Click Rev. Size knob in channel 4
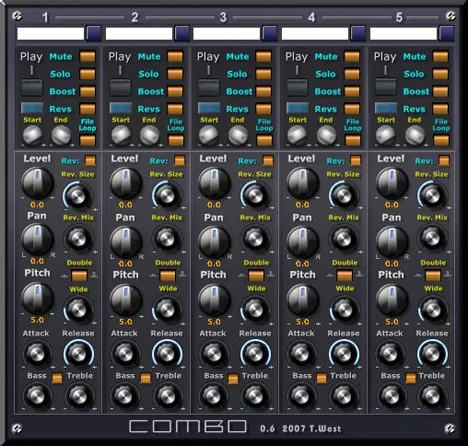The image size is (468, 446). click(343, 195)
